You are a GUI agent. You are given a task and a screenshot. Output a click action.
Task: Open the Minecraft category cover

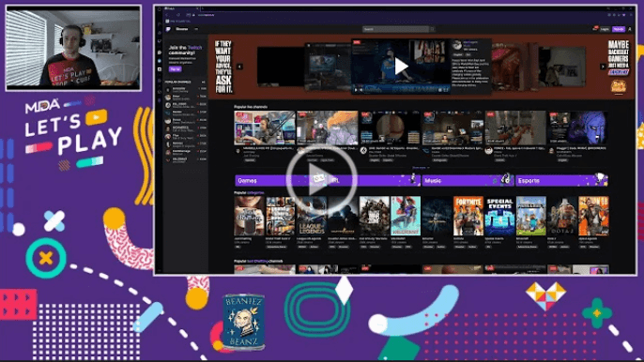click(x=531, y=216)
